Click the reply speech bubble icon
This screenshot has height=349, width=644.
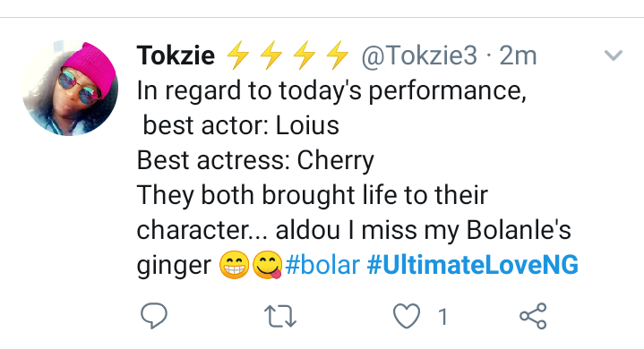(x=154, y=316)
